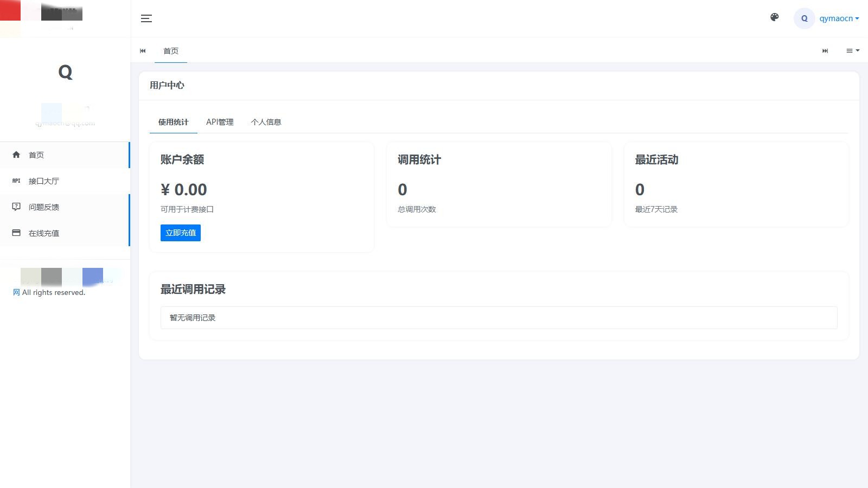868x488 pixels.
Task: Expand the qymaocn user dropdown
Action: point(839,18)
